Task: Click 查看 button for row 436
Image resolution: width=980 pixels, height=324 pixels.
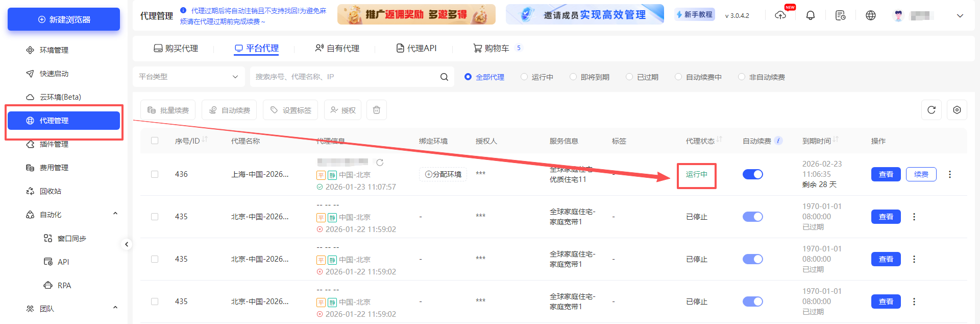Action: coord(886,174)
